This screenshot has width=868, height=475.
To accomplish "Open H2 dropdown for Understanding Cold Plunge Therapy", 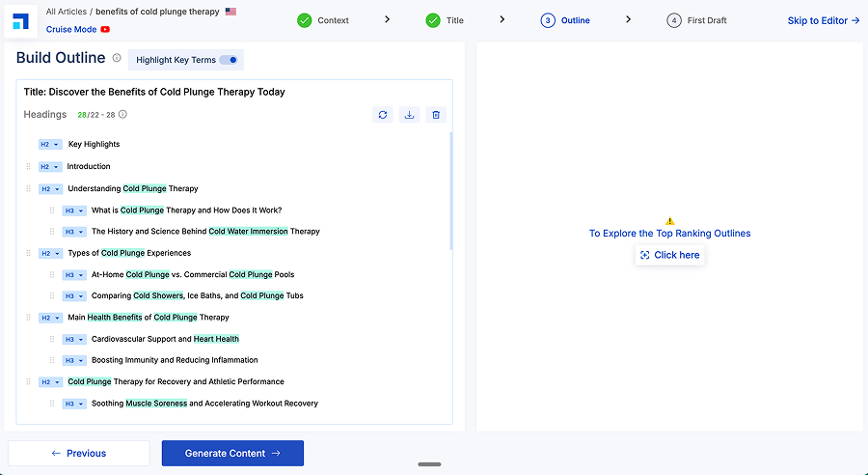I will click(x=50, y=189).
